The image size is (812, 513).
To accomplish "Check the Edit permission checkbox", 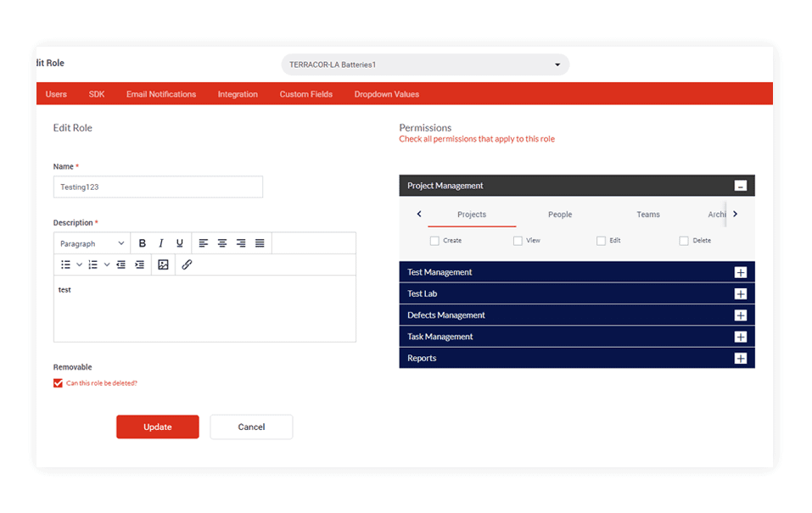I will click(601, 241).
